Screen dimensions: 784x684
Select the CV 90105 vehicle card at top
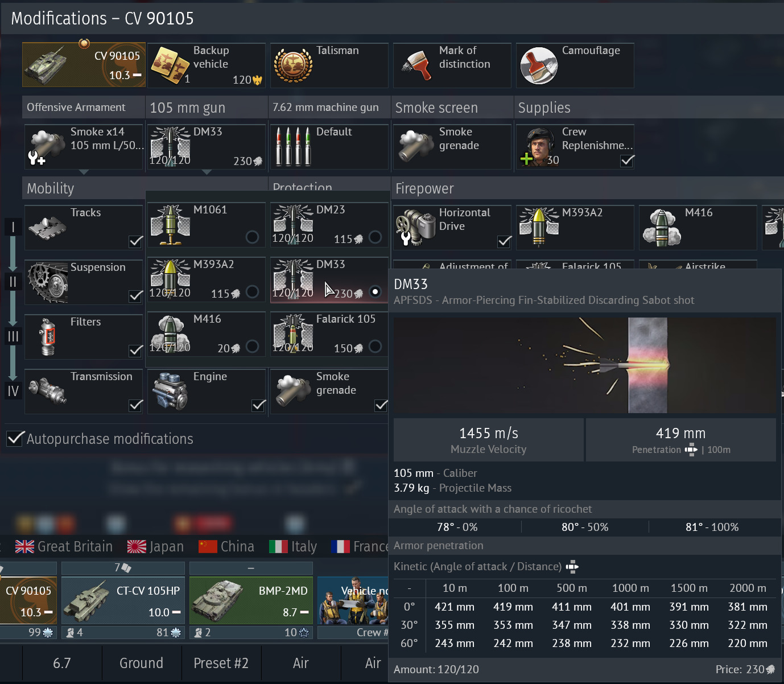(x=84, y=64)
